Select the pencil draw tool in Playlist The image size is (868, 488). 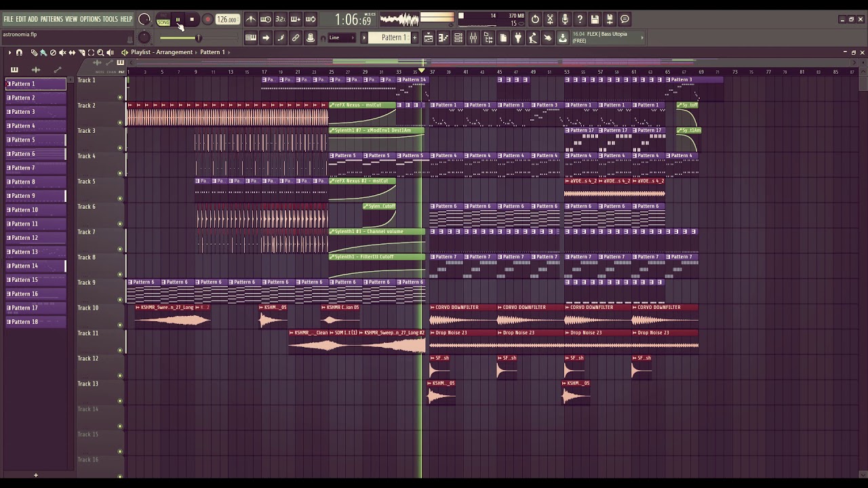(34, 52)
